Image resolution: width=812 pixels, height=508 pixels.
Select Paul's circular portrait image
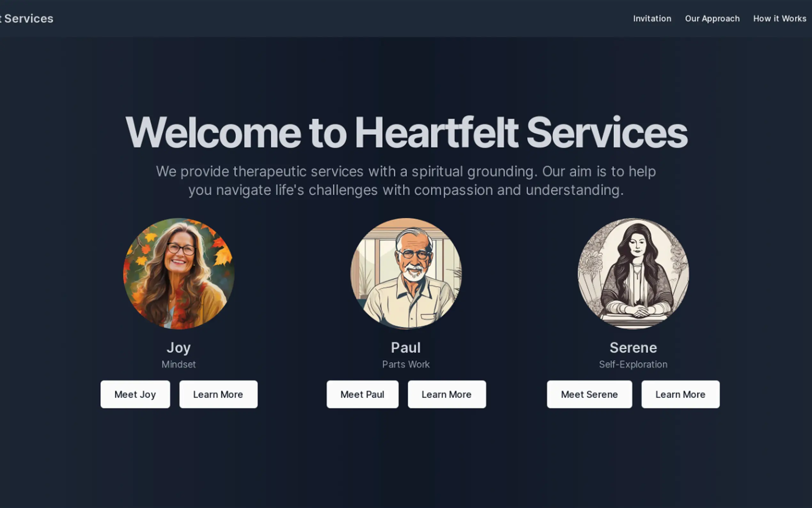coord(406,274)
